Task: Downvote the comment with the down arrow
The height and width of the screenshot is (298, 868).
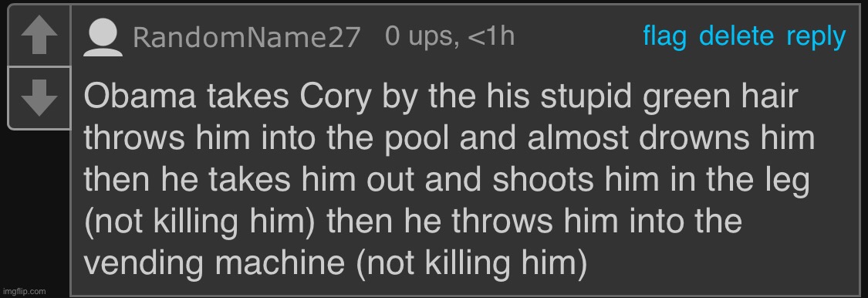Action: [39, 98]
